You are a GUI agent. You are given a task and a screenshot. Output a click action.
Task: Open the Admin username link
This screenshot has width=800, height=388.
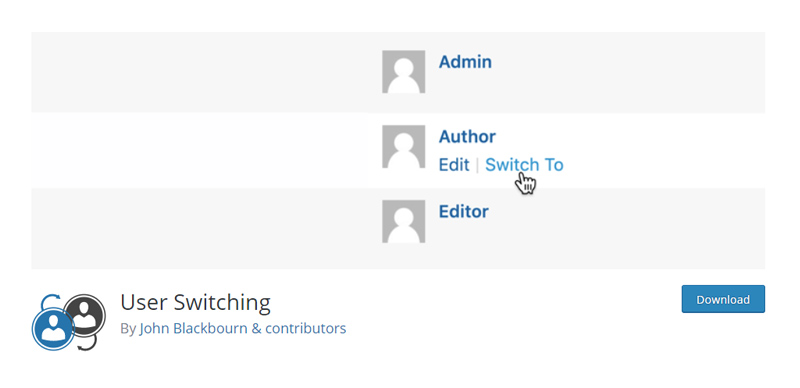tap(465, 62)
